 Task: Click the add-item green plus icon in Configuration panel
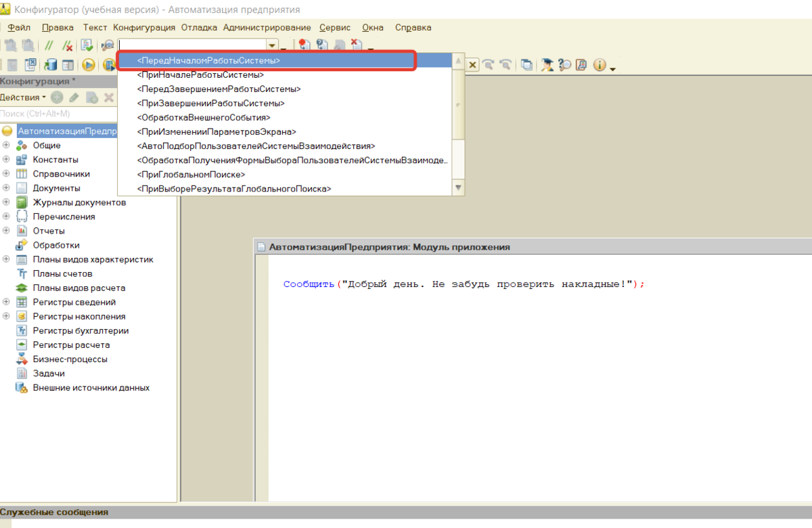point(57,97)
